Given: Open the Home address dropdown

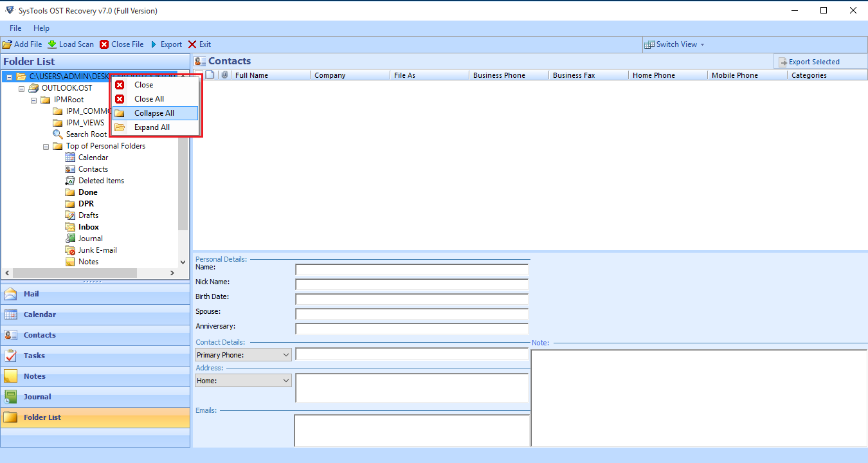Looking at the screenshot, I should pyautogui.click(x=243, y=381).
